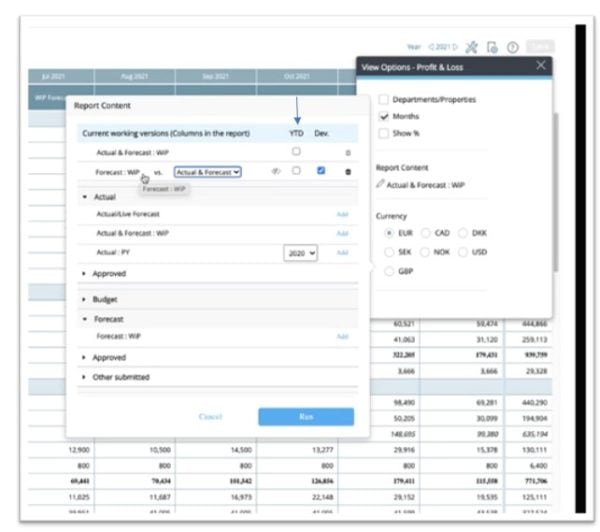Image resolution: width=600 pixels, height=532 pixels.
Task: Click trash icon on Actual & Forecast : WIP row
Action: coord(348,152)
